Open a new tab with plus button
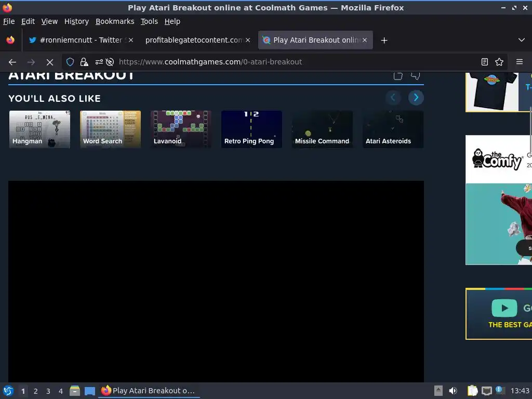Screen dimensions: 532x399 [384, 41]
